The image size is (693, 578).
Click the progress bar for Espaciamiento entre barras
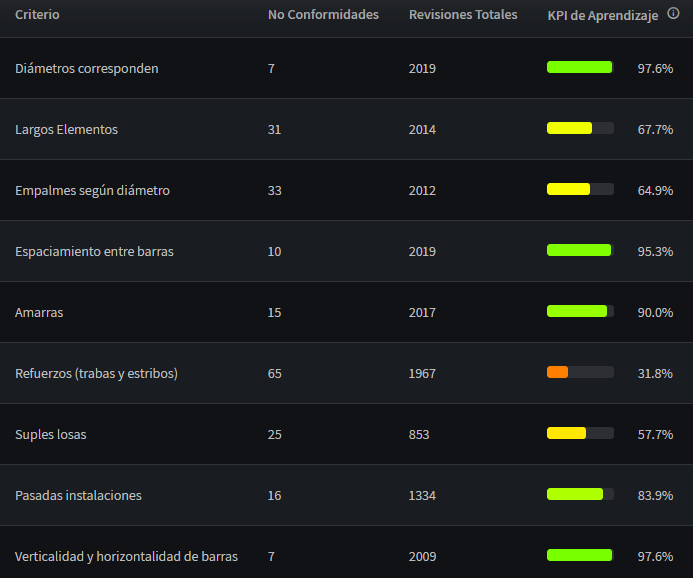pos(580,250)
